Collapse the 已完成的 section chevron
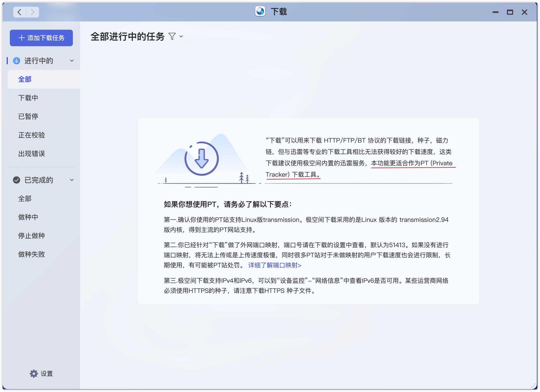The height and width of the screenshot is (392, 540). pos(72,180)
